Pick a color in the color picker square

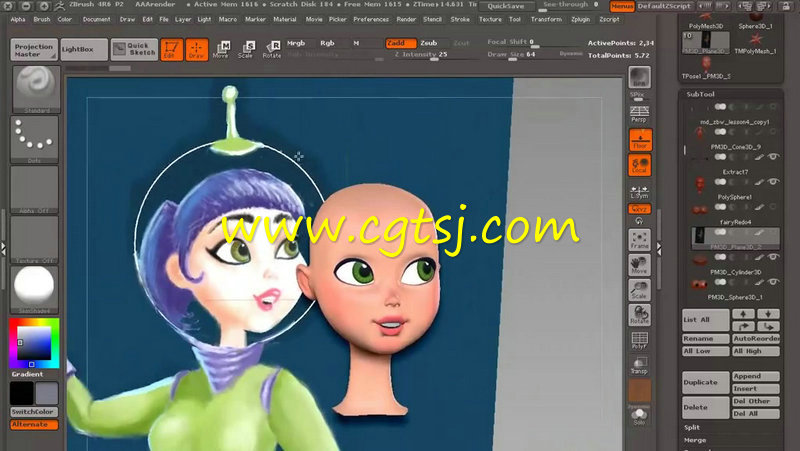click(x=34, y=343)
